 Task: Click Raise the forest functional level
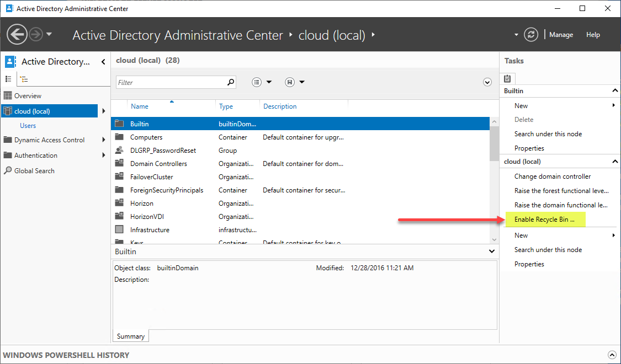pyautogui.click(x=561, y=191)
